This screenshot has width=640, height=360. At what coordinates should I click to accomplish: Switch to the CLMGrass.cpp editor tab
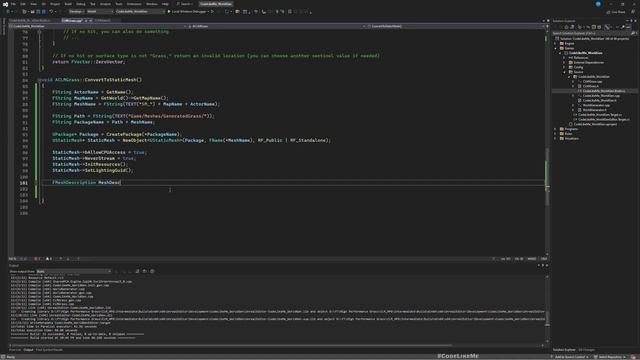pos(72,20)
